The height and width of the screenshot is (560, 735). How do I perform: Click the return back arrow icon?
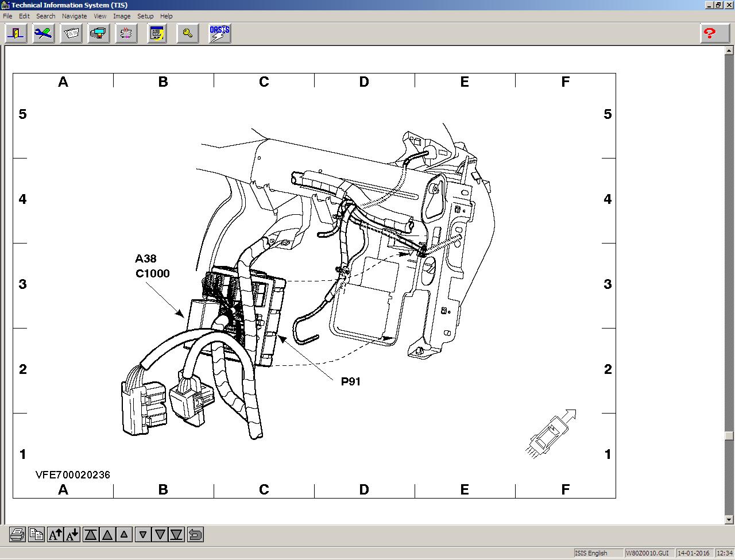tap(195, 535)
